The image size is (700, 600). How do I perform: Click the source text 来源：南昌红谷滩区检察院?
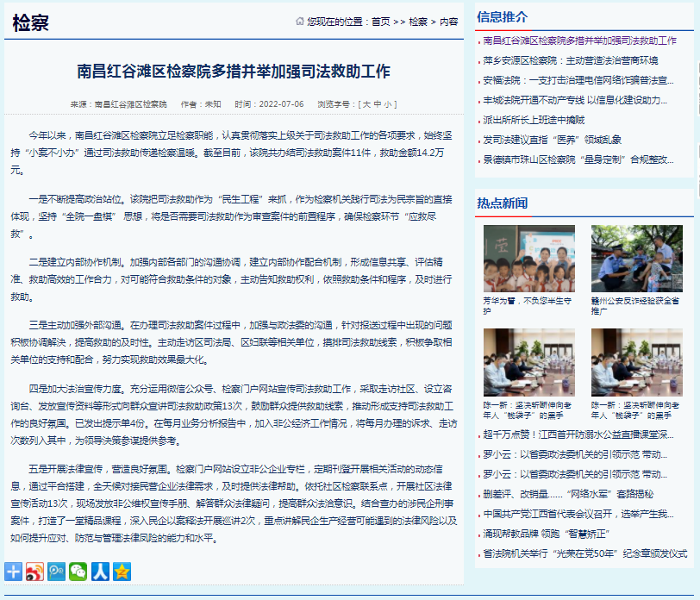click(119, 104)
